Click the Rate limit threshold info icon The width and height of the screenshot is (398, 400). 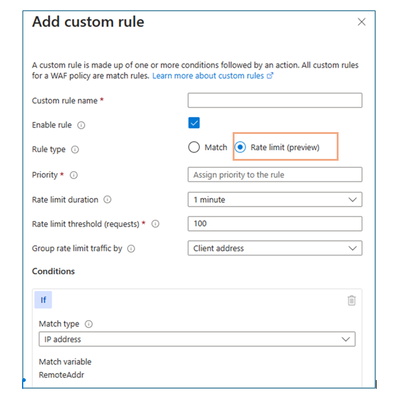click(x=155, y=224)
